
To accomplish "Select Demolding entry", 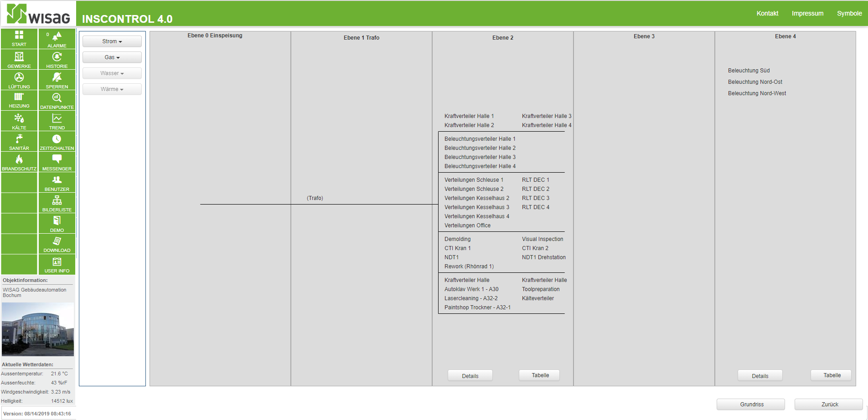I will (x=457, y=239).
